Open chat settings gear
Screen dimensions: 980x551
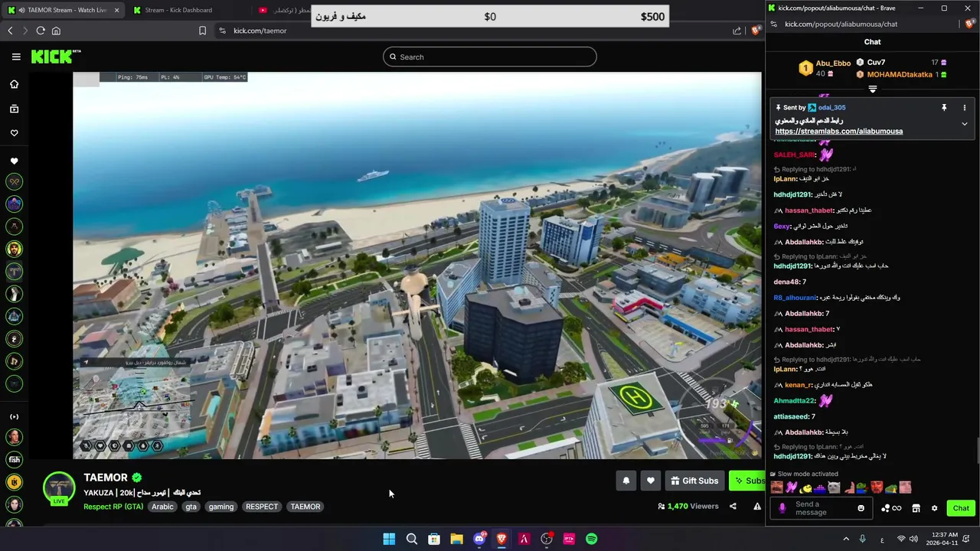point(934,508)
